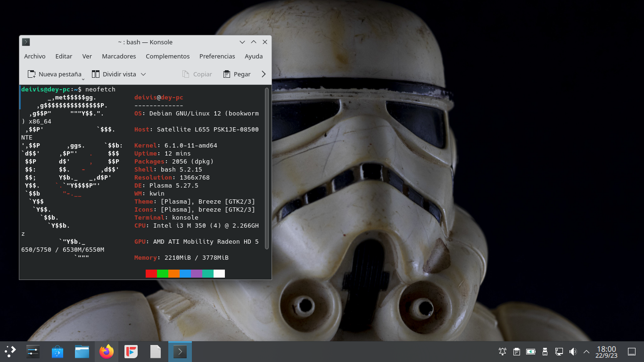The width and height of the screenshot is (644, 362).
Task: Open the Complementos menu
Action: [x=167, y=56]
